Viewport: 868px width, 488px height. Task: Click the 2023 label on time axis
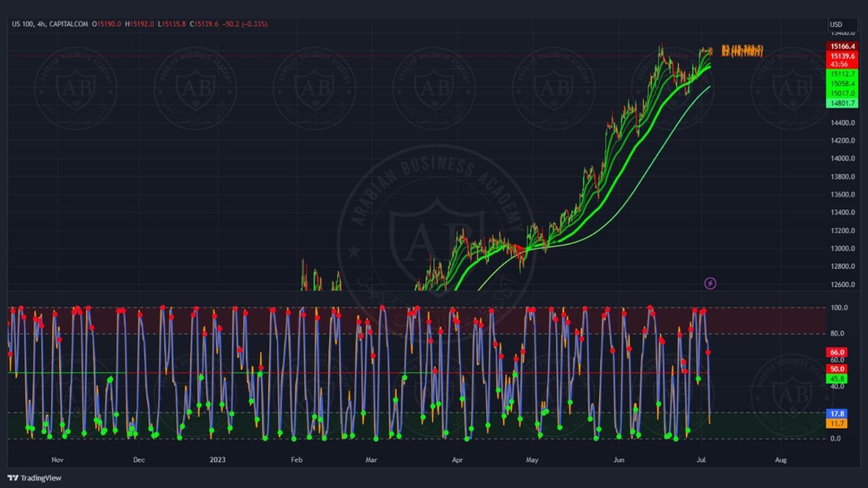click(x=218, y=460)
